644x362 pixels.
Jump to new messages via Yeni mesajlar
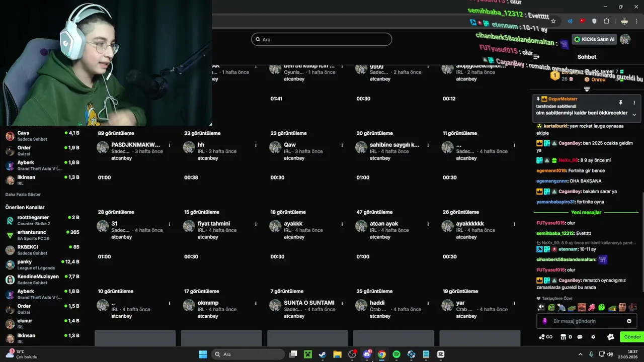[x=586, y=212]
